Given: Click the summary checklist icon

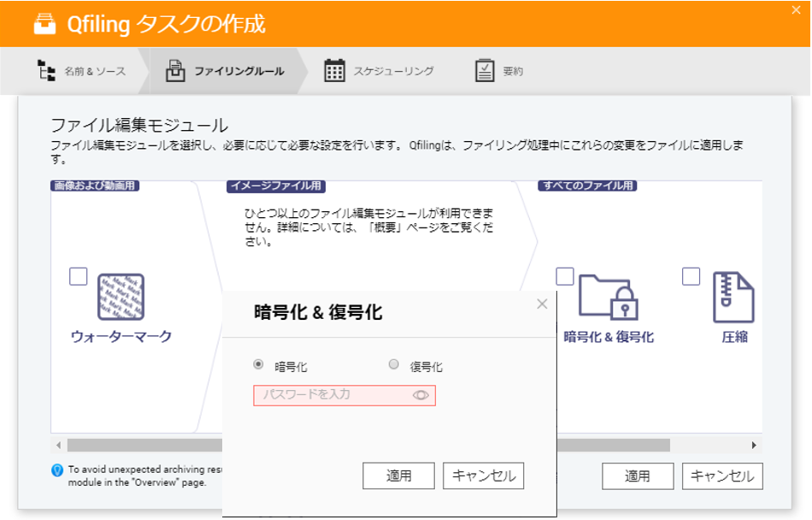Looking at the screenshot, I should pos(485,71).
